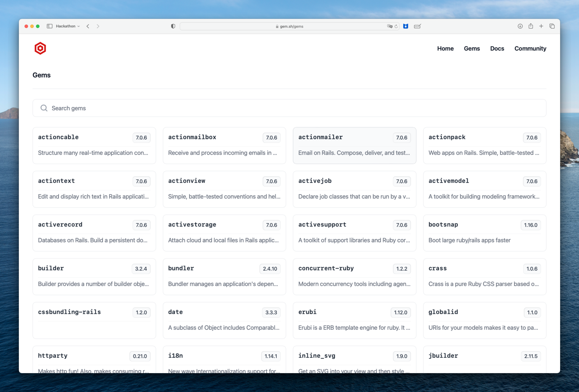The image size is (579, 392).
Task: Click the privacy shield icon
Action: pos(173,26)
